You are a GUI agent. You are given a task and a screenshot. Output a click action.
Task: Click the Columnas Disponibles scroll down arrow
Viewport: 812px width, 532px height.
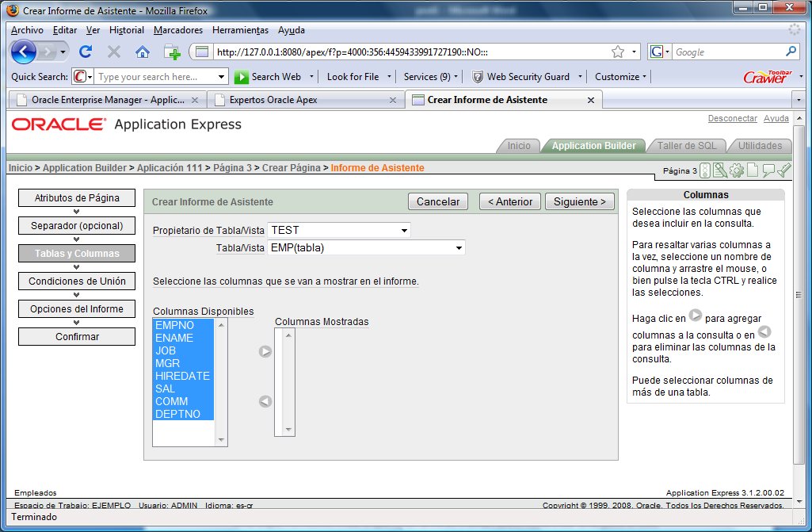pos(221,440)
